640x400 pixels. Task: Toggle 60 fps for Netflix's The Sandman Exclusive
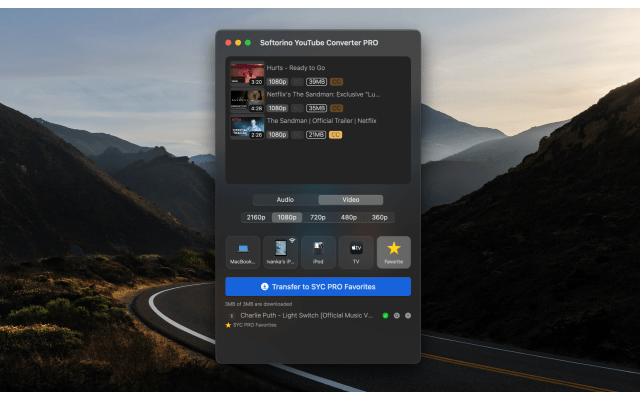[297, 108]
